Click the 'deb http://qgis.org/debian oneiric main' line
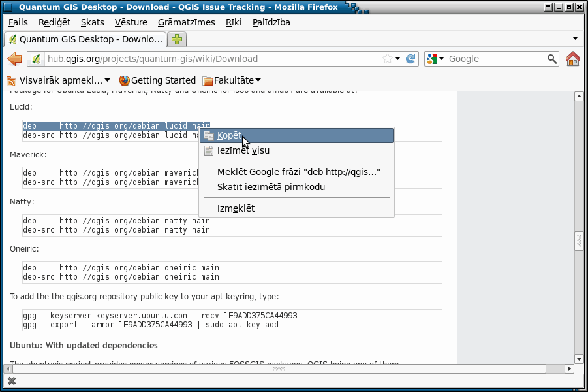This screenshot has width=588, height=392. pyautogui.click(x=121, y=268)
